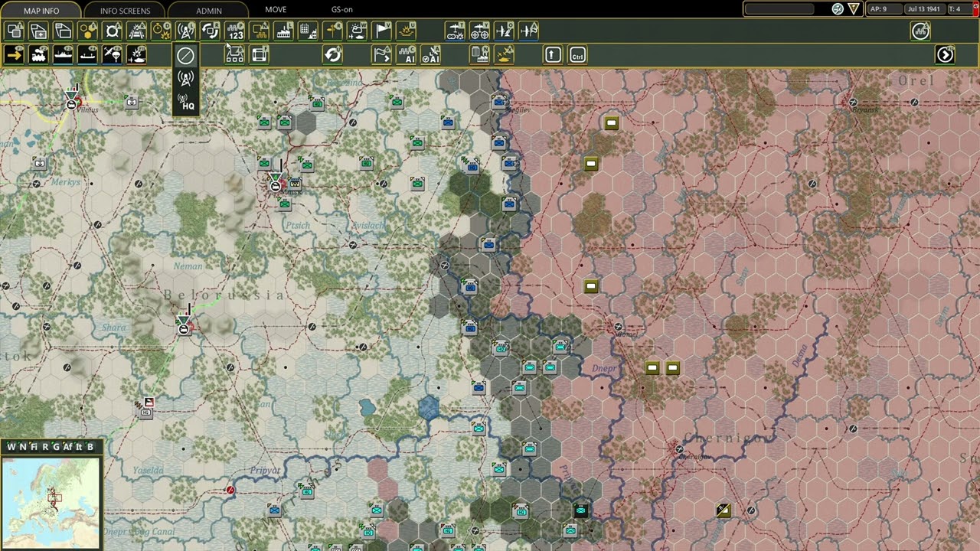Select the rail move locomotive icon
Viewport: 980px width, 551px height.
pyautogui.click(x=39, y=54)
